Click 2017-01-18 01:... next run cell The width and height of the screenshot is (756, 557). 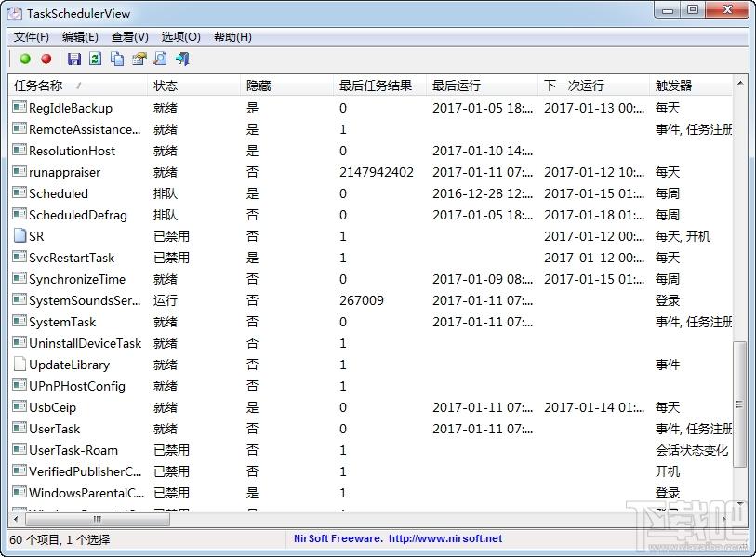point(594,215)
